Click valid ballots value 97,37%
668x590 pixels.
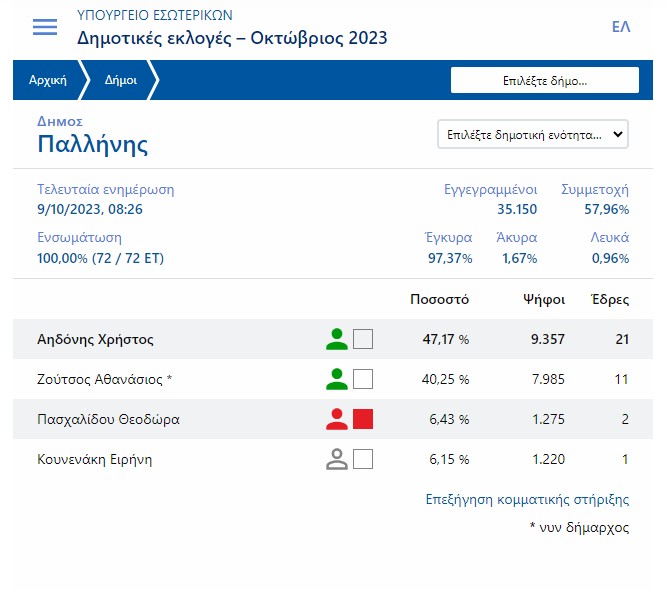[450, 258]
